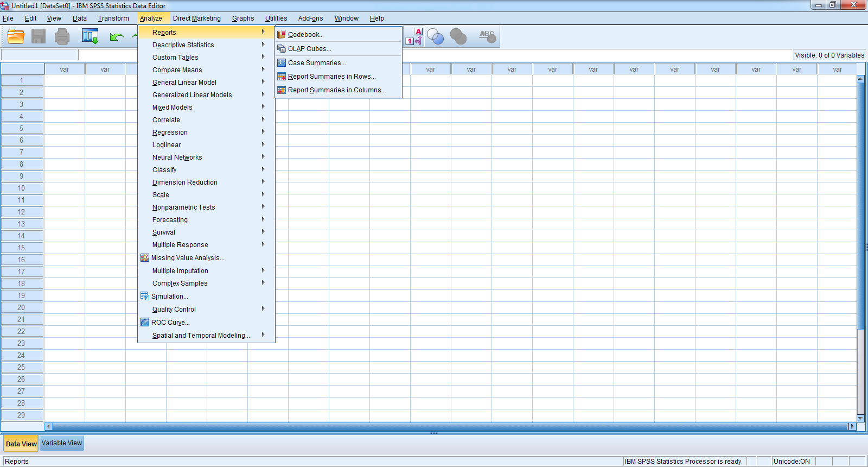Open the Generalized Linear Models submenu
868x467 pixels.
tap(206, 95)
